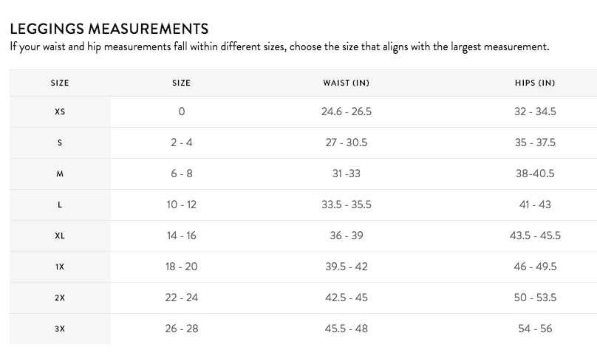597x364 pixels.
Task: Click the XL size row label
Action: tap(60, 236)
